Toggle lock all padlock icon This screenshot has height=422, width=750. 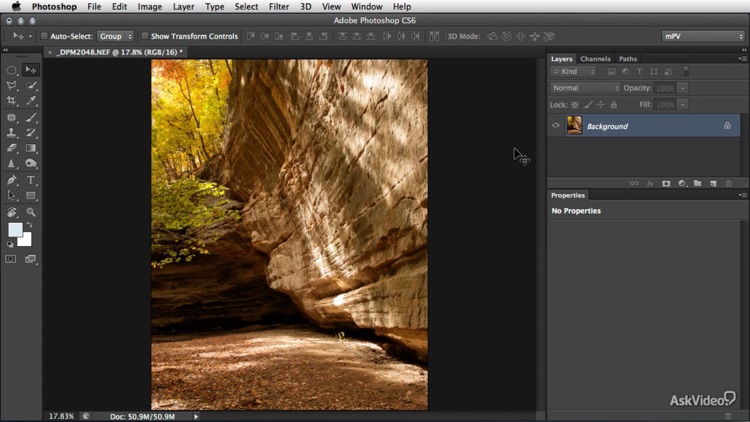click(x=614, y=104)
